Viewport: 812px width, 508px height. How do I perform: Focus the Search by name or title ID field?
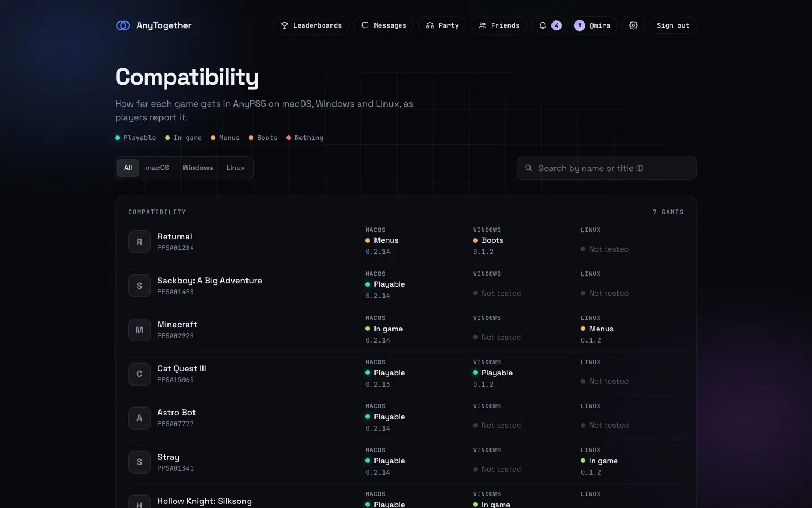(606, 168)
